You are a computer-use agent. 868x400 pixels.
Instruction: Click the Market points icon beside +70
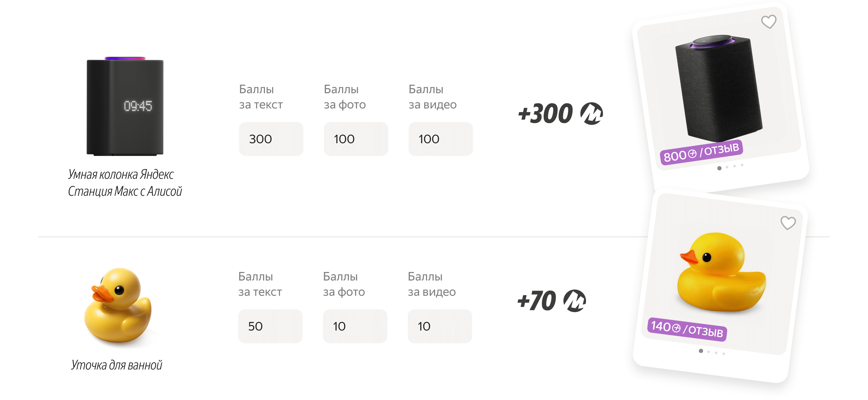click(574, 301)
